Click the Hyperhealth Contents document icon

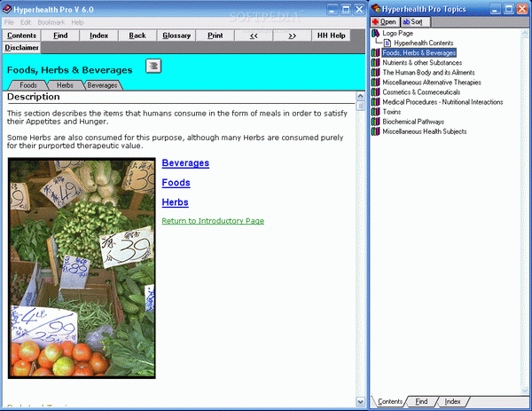(x=387, y=43)
